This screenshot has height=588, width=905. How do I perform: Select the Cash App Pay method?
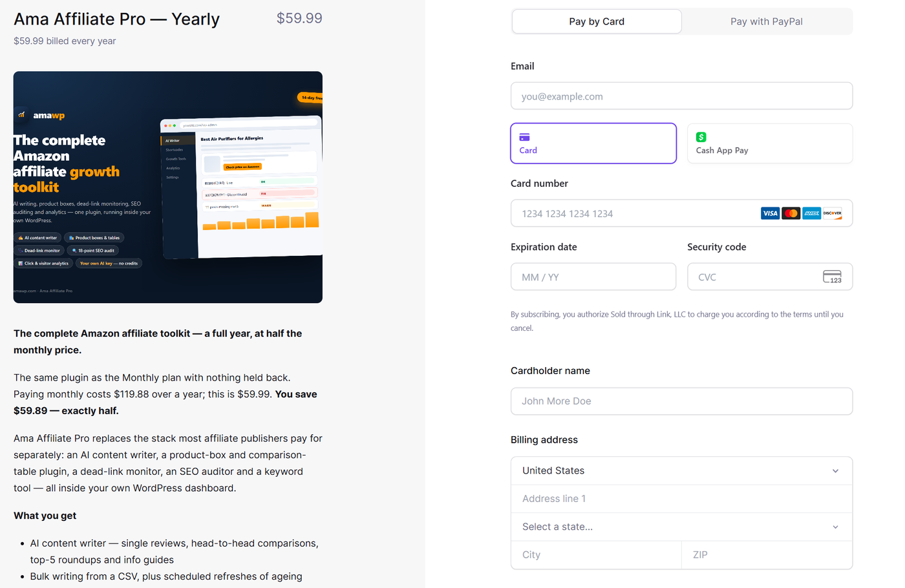tap(770, 143)
